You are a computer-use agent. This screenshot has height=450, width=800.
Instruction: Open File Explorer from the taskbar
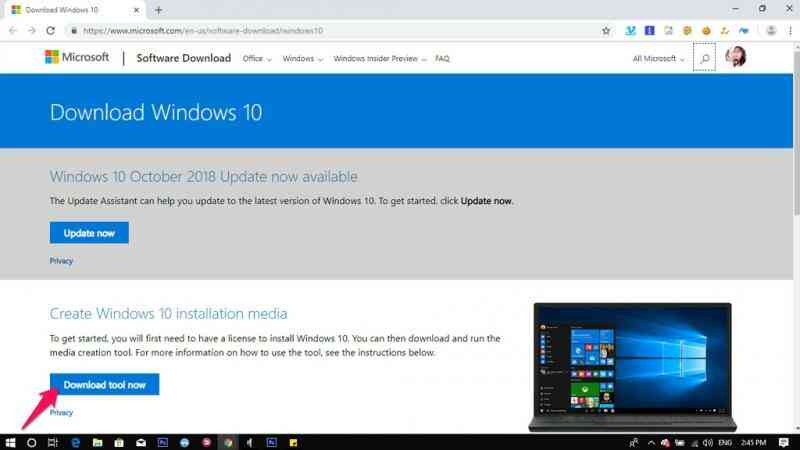pyautogui.click(x=97, y=442)
